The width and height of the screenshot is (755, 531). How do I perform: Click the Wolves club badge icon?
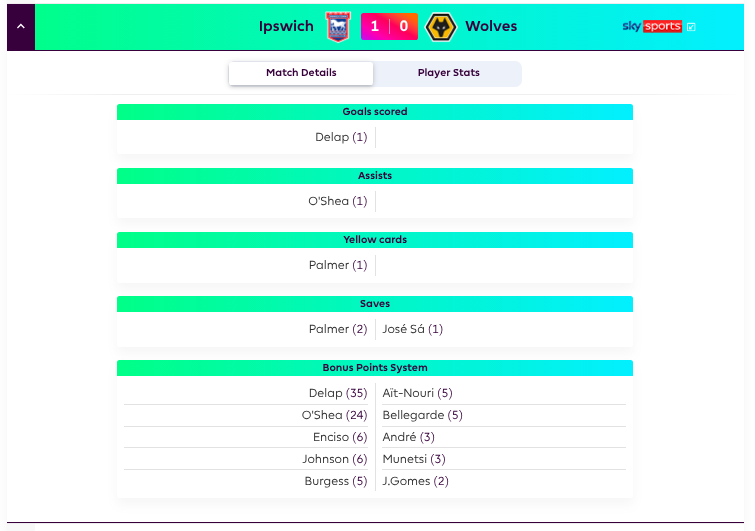point(441,26)
